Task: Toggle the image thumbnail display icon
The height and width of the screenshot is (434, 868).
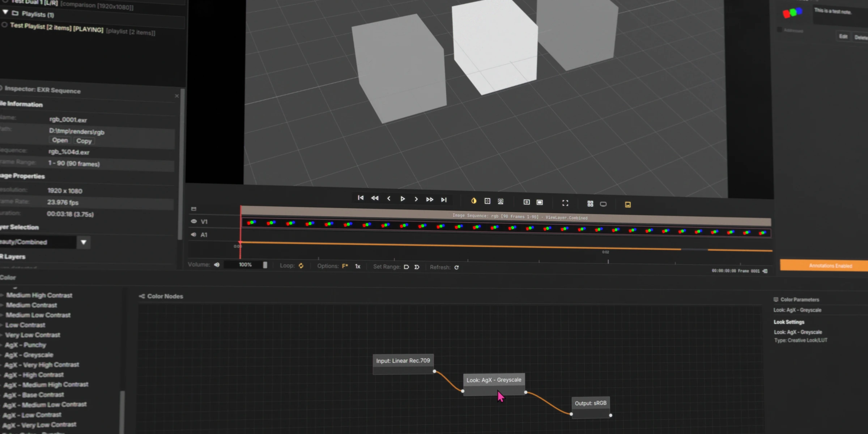Action: tap(628, 204)
